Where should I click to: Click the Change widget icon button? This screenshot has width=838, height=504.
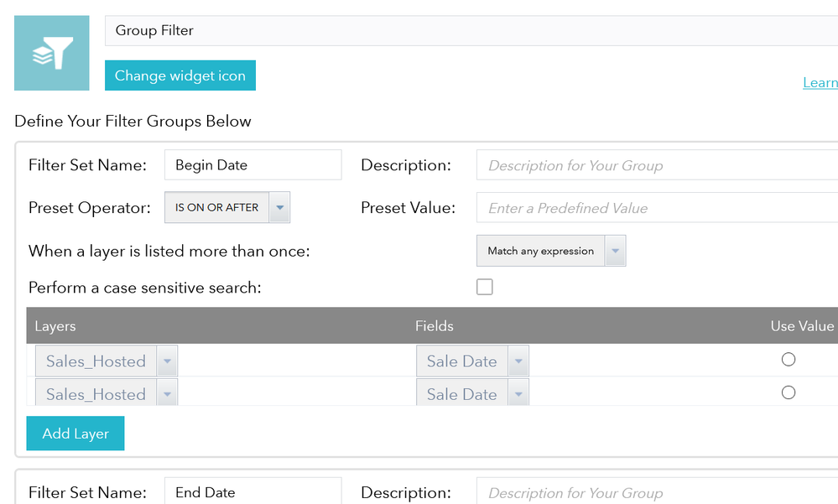[x=180, y=75]
